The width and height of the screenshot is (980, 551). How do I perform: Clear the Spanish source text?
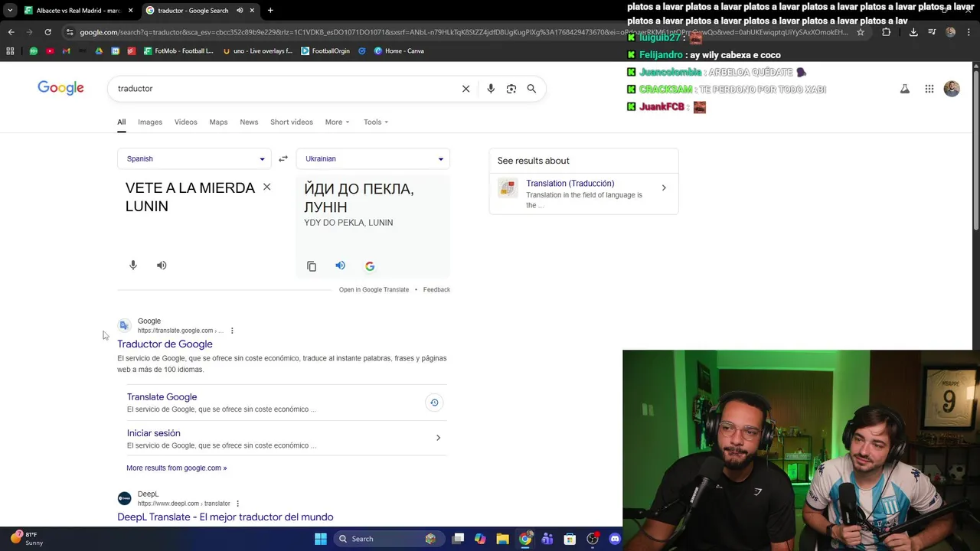[266, 187]
